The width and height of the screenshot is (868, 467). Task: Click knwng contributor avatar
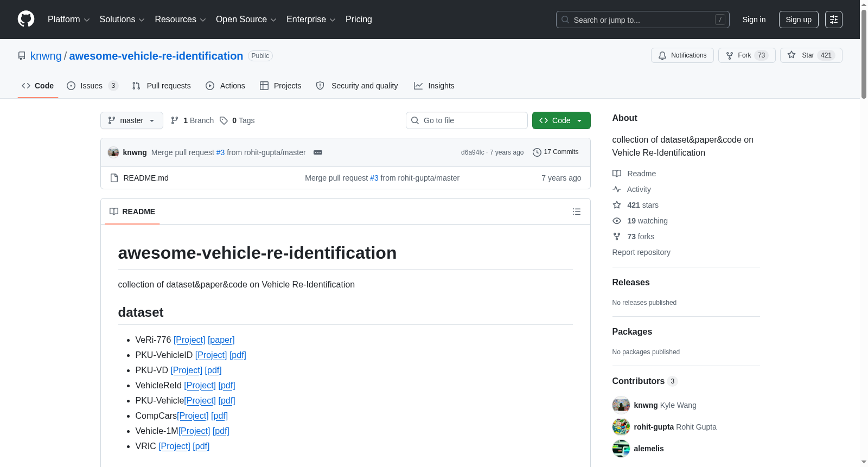(621, 405)
